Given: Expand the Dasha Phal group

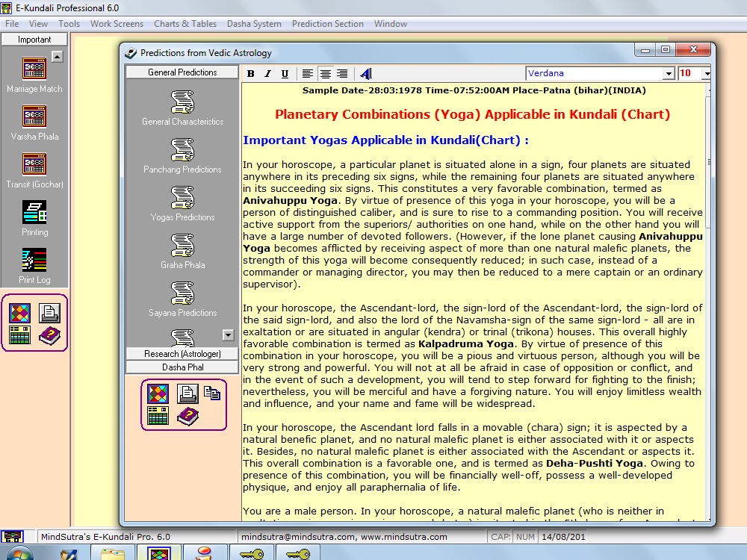Looking at the screenshot, I should [182, 367].
